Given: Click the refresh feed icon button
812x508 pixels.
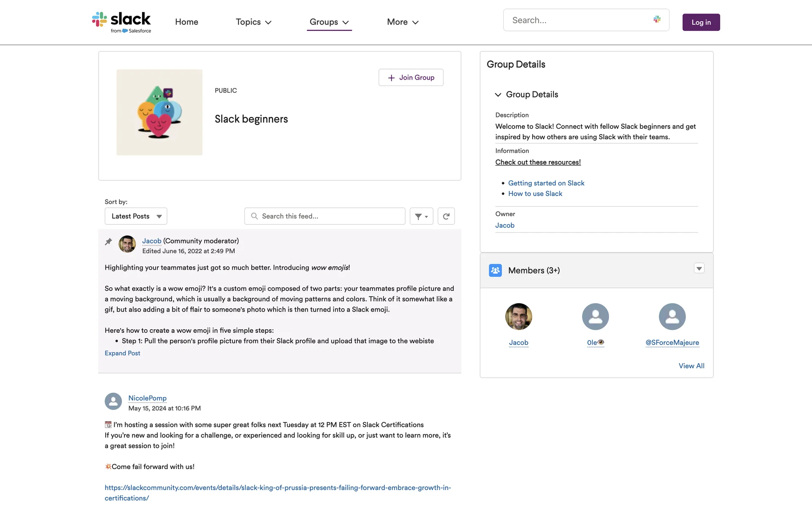Looking at the screenshot, I should click(x=446, y=216).
